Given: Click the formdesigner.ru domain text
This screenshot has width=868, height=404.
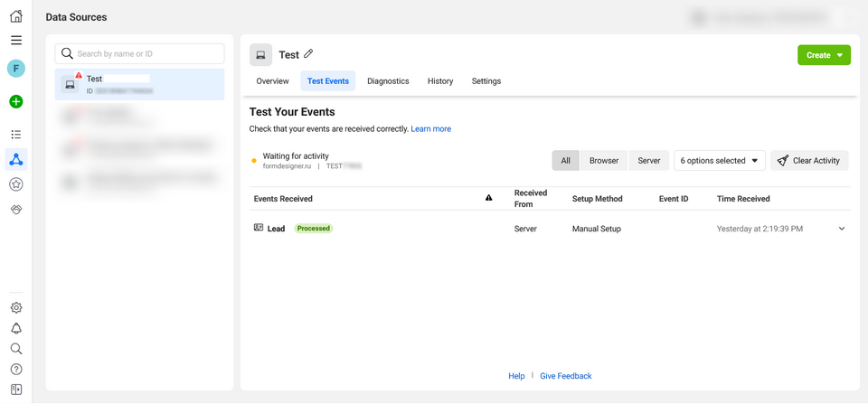Looking at the screenshot, I should (x=288, y=165).
